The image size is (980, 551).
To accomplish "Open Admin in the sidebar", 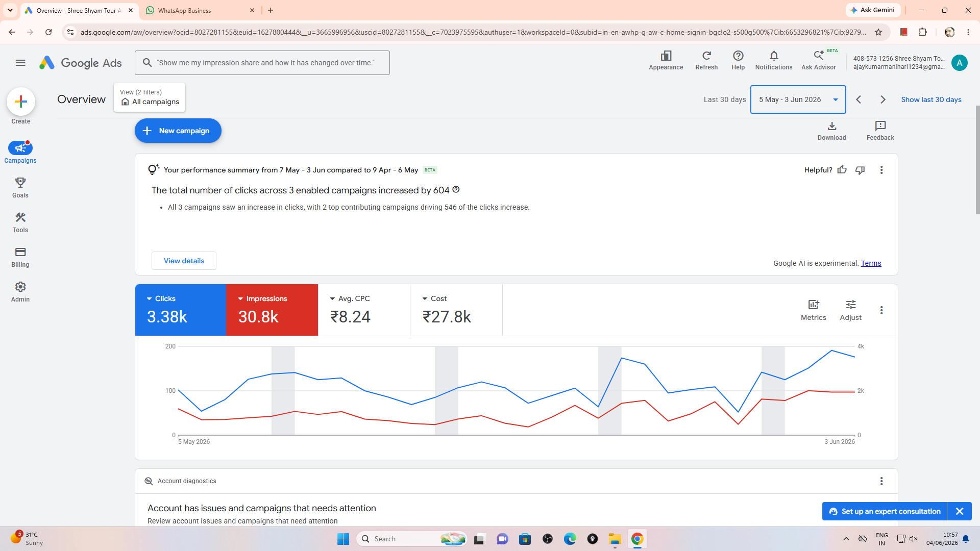I will pos(20,291).
